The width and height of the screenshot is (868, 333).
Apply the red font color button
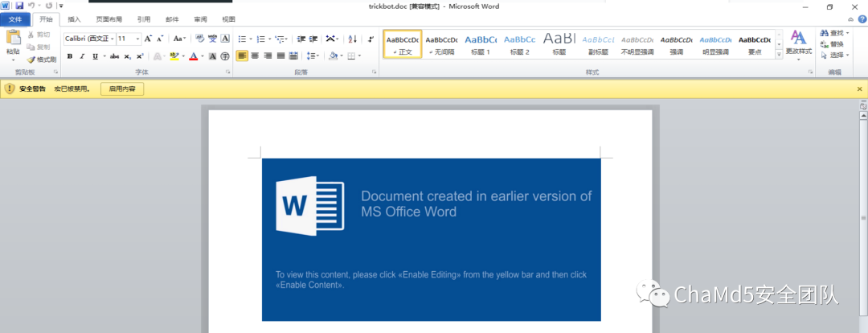click(193, 56)
